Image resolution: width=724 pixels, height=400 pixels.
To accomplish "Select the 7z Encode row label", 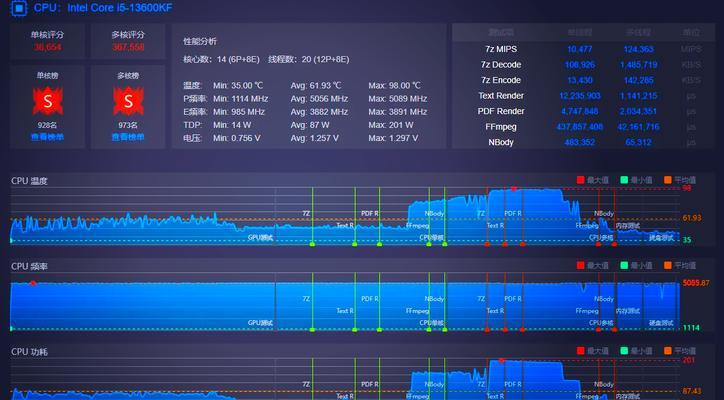I will pos(501,80).
